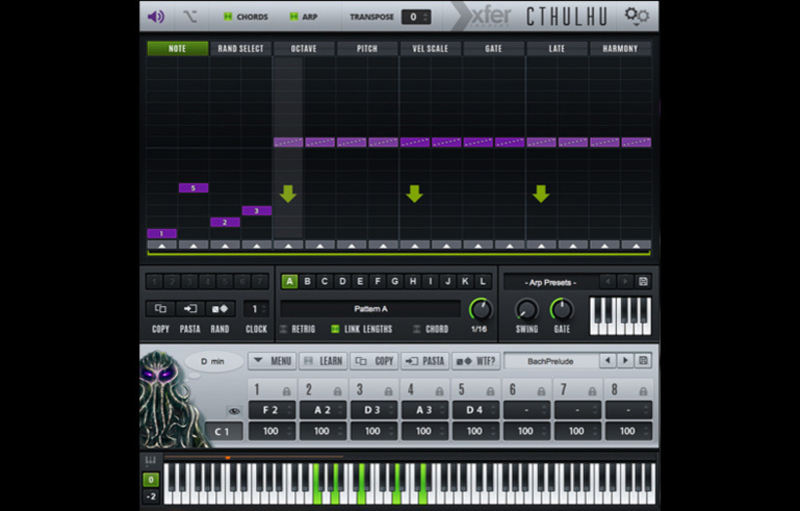Open Cthulhu settings gears
Image resolution: width=800 pixels, height=511 pixels.
coord(636,15)
